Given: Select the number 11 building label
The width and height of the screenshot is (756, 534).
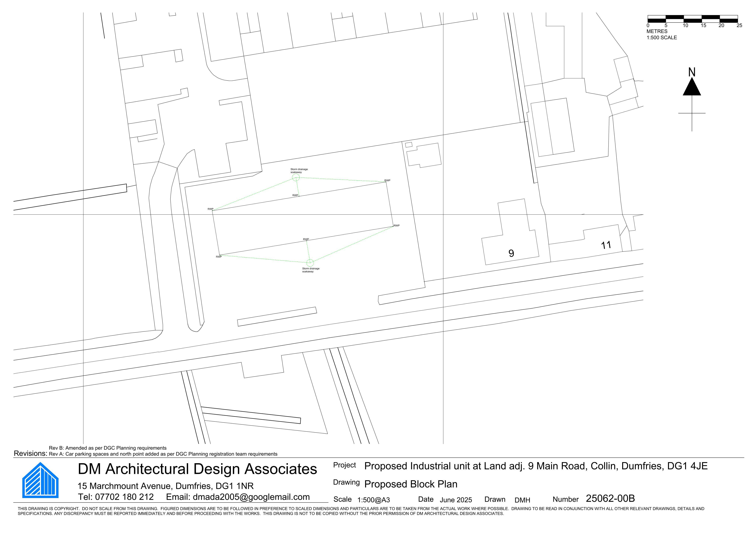Looking at the screenshot, I should pos(606,245).
